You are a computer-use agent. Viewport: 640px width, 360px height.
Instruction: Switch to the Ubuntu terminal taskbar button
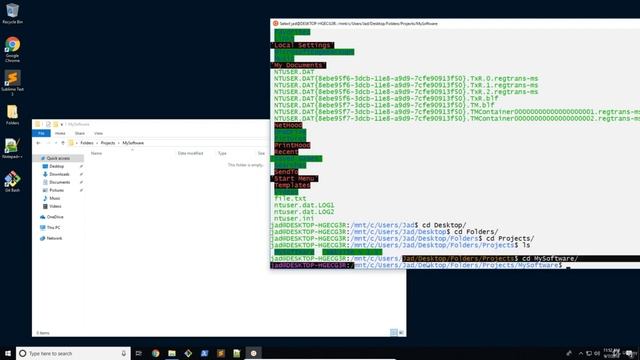253,353
